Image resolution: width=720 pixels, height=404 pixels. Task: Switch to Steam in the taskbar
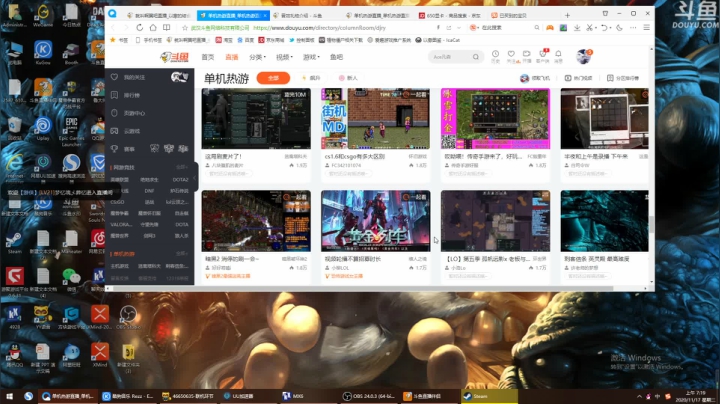click(489, 396)
